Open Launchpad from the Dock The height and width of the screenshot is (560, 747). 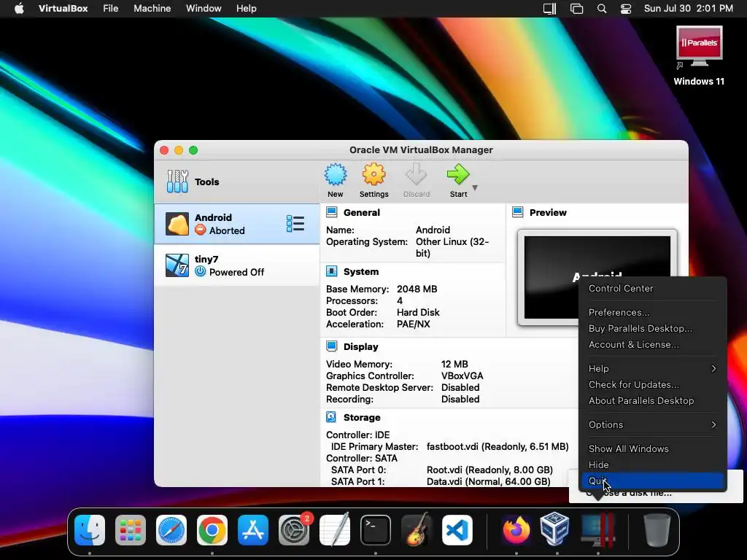tap(131, 529)
